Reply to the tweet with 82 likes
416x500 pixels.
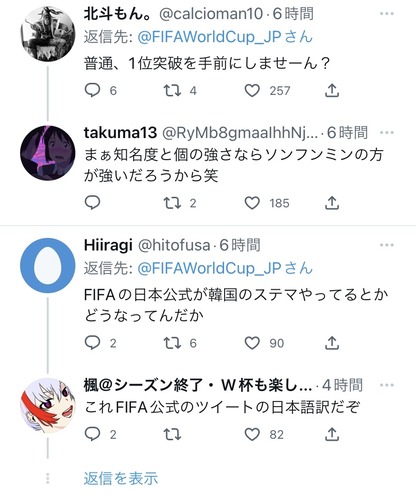coord(92,434)
